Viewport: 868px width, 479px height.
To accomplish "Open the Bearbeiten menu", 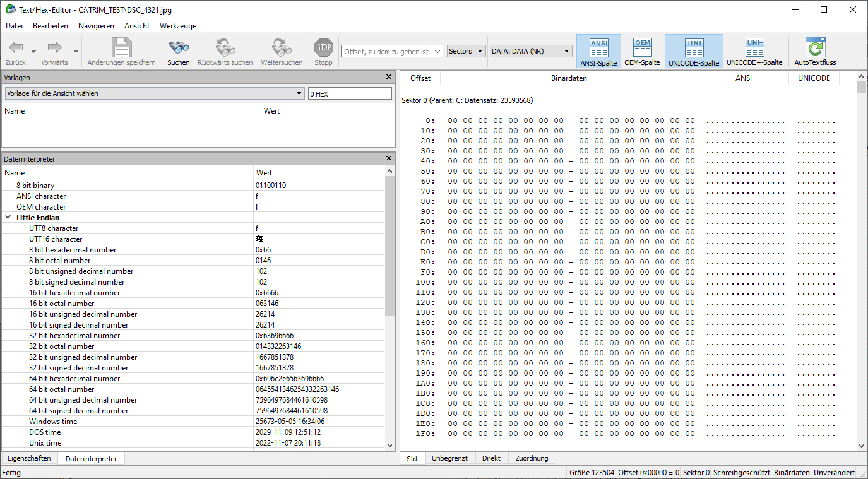I will (x=51, y=26).
